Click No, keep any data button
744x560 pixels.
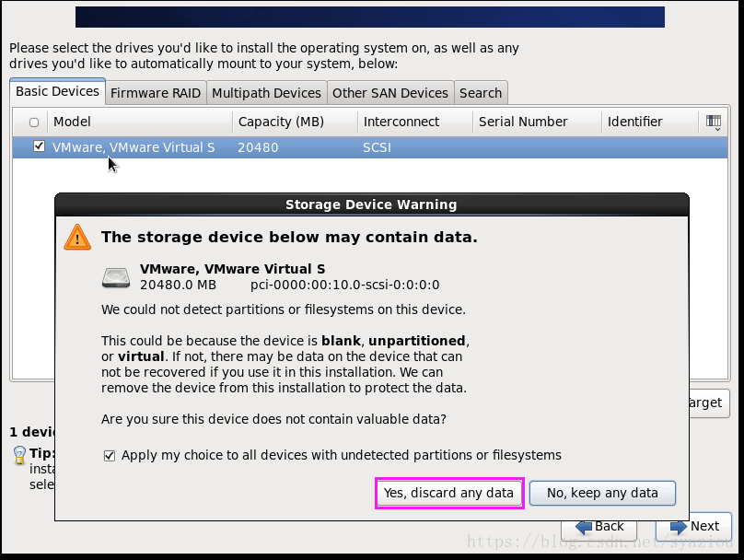(602, 493)
